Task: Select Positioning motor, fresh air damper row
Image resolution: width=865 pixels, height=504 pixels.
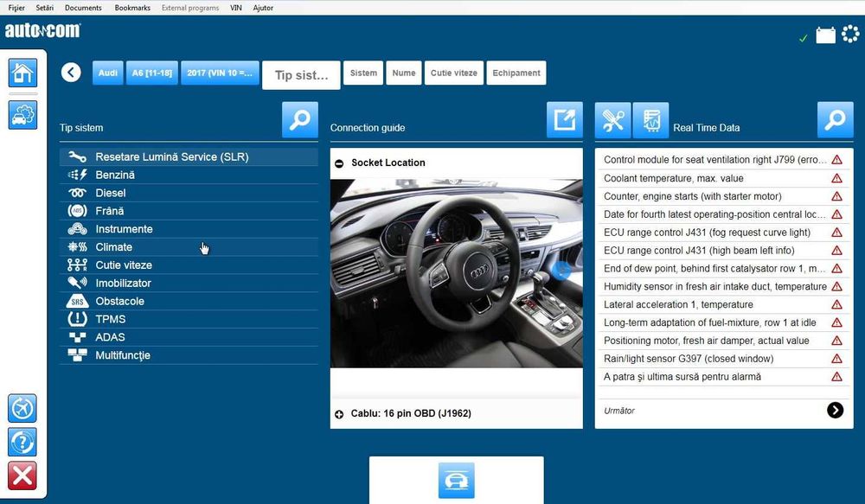Action: (x=723, y=341)
